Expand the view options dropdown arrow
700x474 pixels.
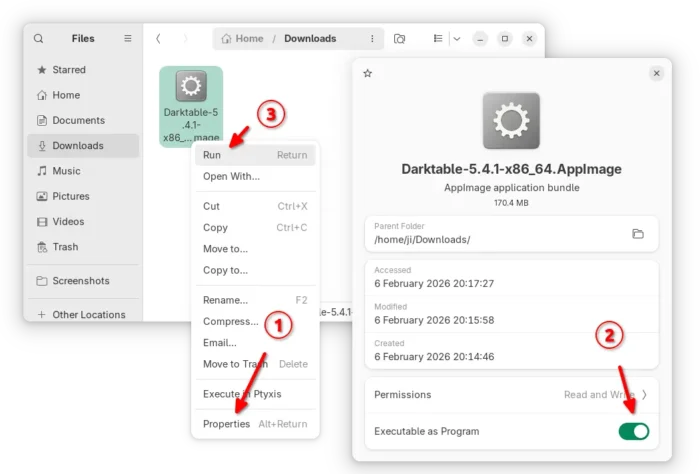click(457, 39)
